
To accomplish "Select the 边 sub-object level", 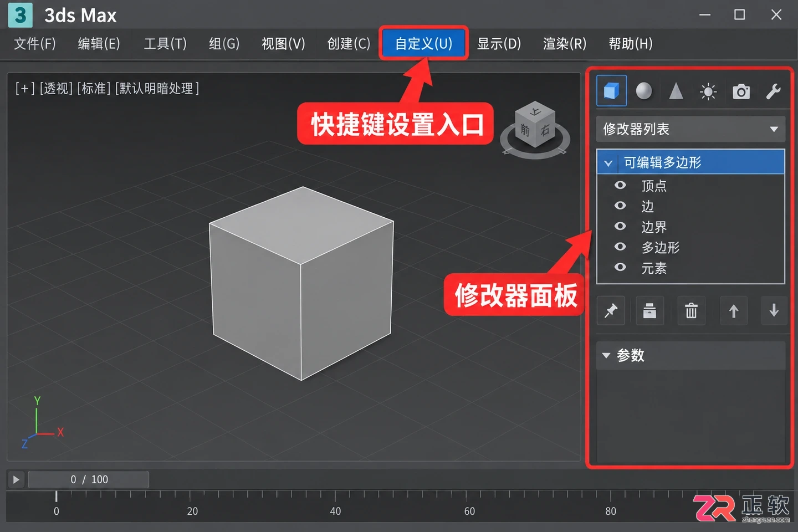I will tap(647, 206).
